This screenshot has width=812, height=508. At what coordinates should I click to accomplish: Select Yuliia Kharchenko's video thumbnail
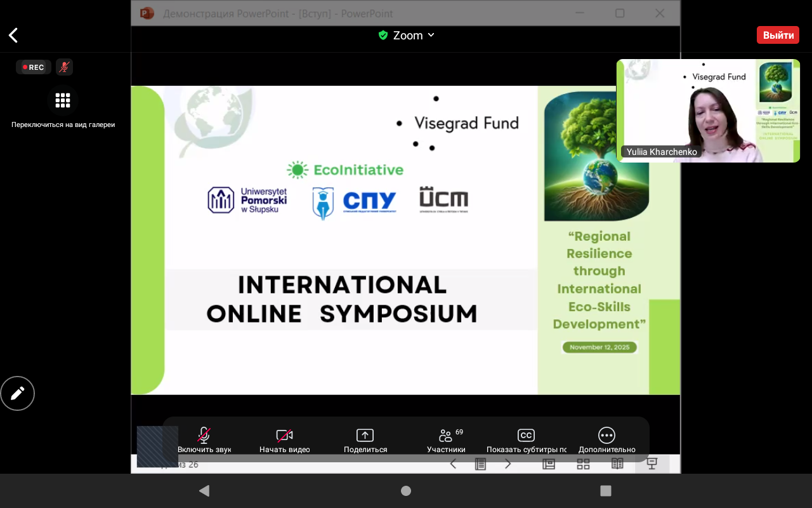tap(708, 110)
